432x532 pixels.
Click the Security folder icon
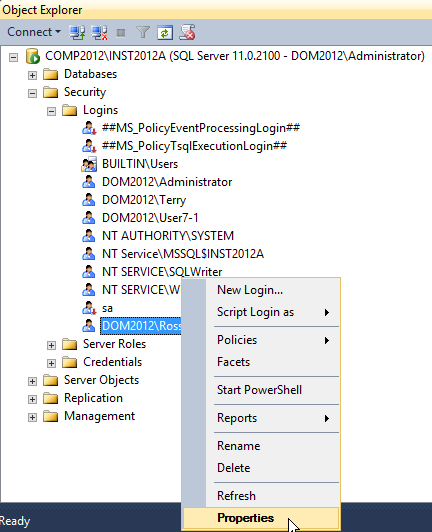pos(51,92)
